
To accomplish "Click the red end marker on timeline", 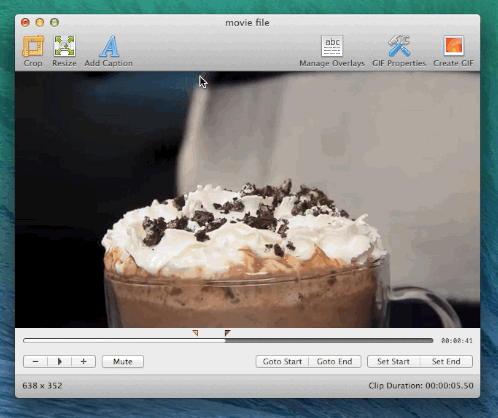I will tap(227, 333).
